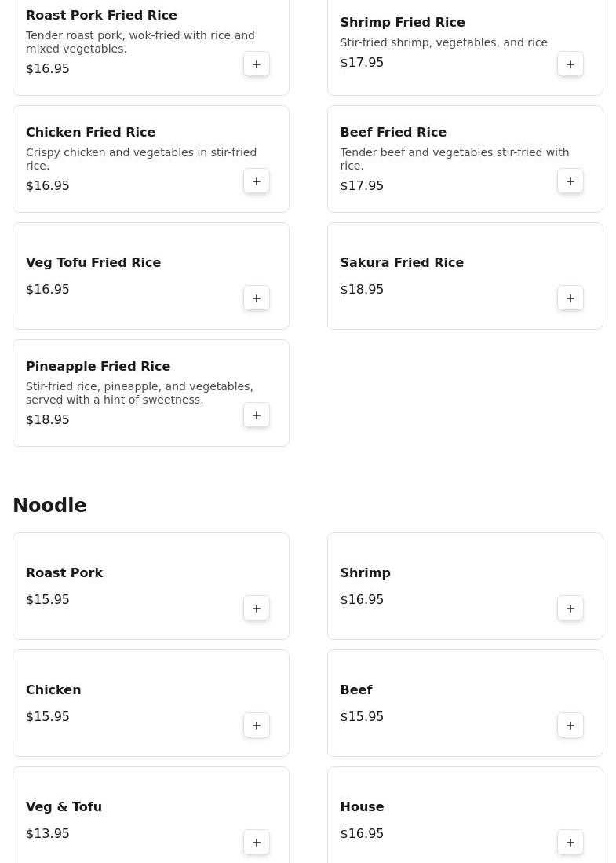Add Veg Tofu Fried Rice item
Screen dimensions: 616x863
coord(257,298)
